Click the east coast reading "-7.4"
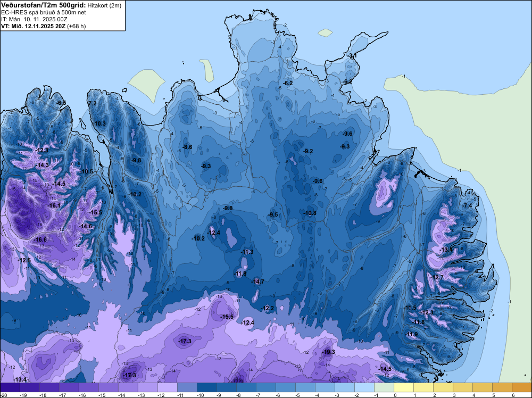Image resolution: width=532 pixels, height=398 pixels. 467,205
